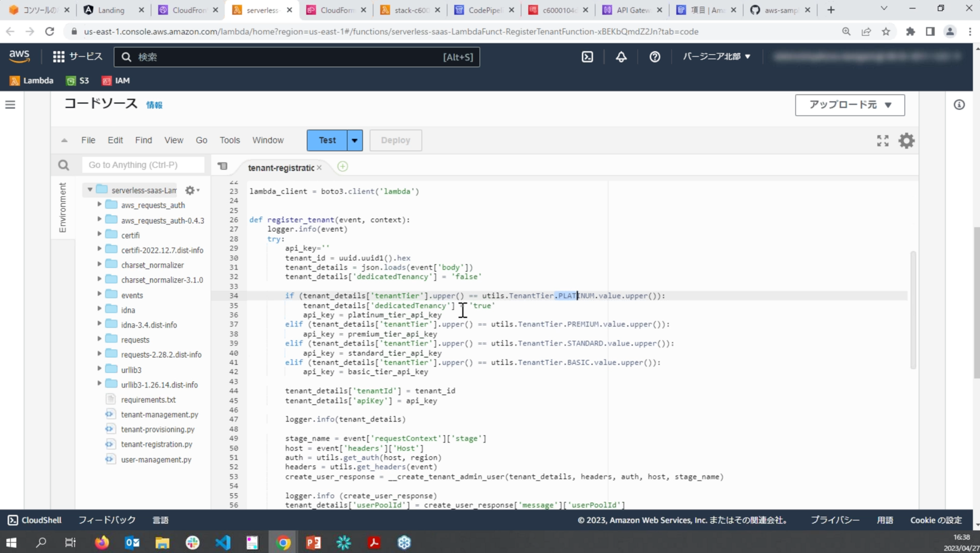The image size is (980, 553).
Task: Click the Go to Anything search field
Action: coord(143,165)
